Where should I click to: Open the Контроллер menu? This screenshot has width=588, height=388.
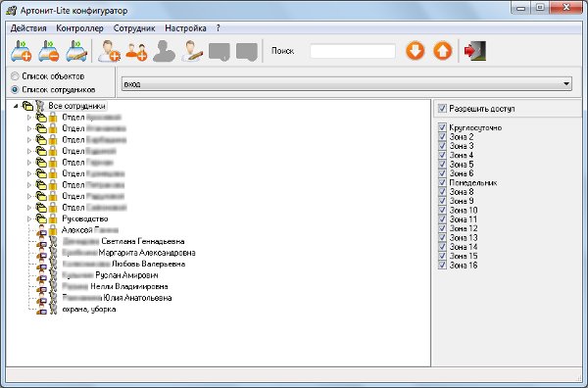pyautogui.click(x=79, y=28)
